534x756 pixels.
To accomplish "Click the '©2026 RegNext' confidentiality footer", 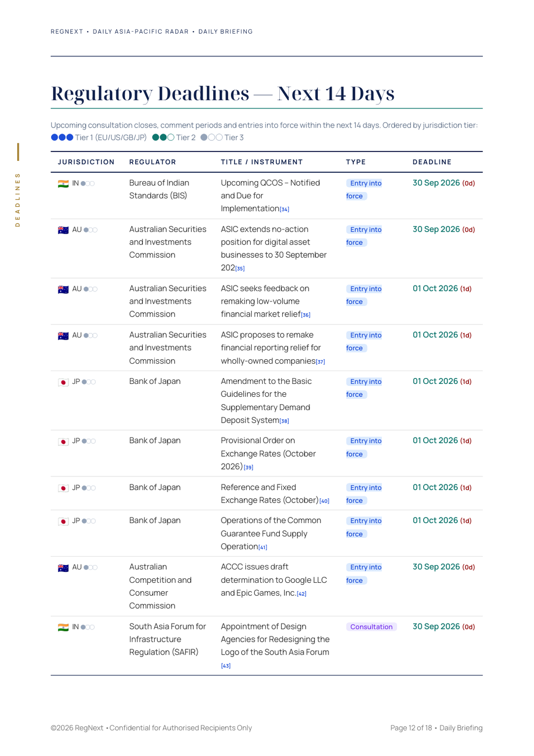I will [x=151, y=728].
